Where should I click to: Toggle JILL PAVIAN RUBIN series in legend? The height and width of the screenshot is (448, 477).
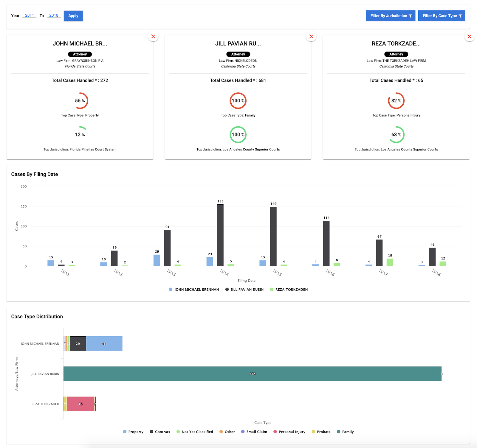point(244,289)
